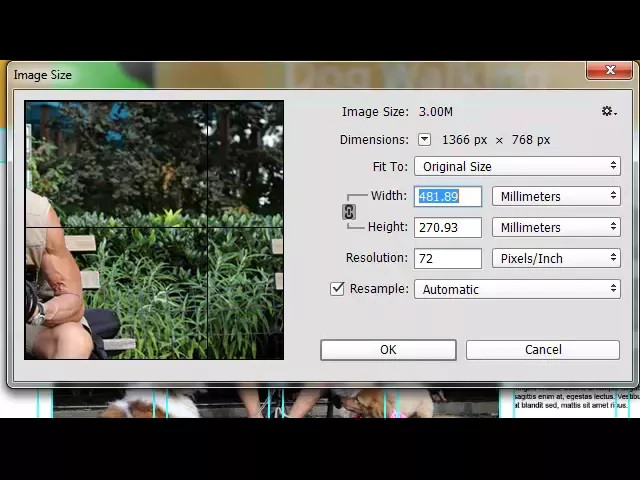Open the Pixels/Inch resolution units dropdown

[556, 258]
